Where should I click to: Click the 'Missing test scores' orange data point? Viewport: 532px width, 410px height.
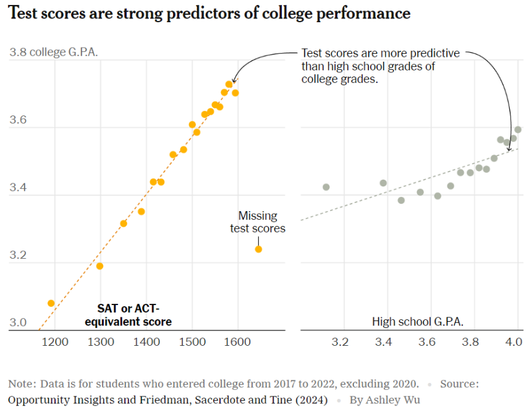258,249
